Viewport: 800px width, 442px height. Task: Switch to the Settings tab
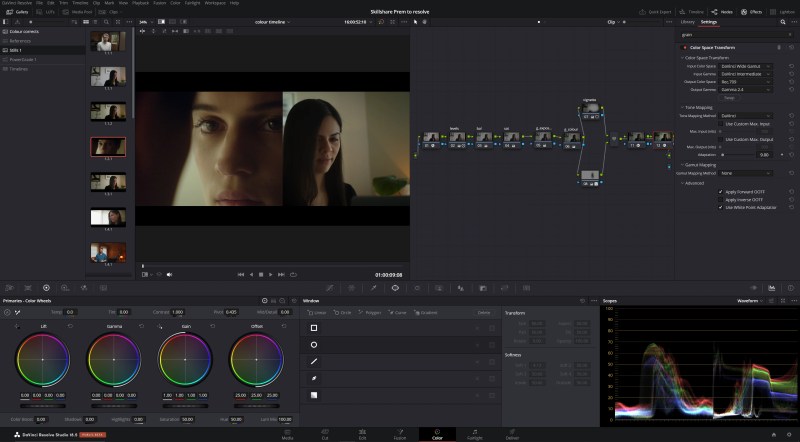[x=709, y=22]
